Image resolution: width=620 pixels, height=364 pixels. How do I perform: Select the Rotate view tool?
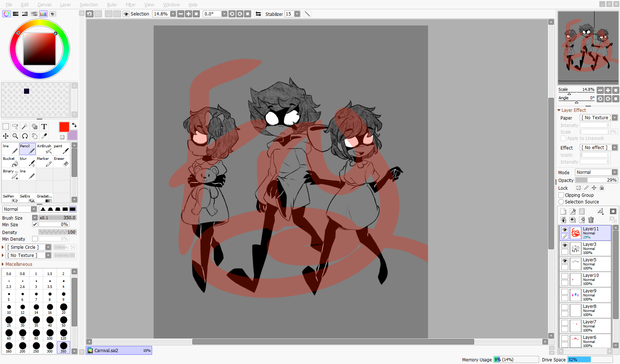(x=25, y=136)
